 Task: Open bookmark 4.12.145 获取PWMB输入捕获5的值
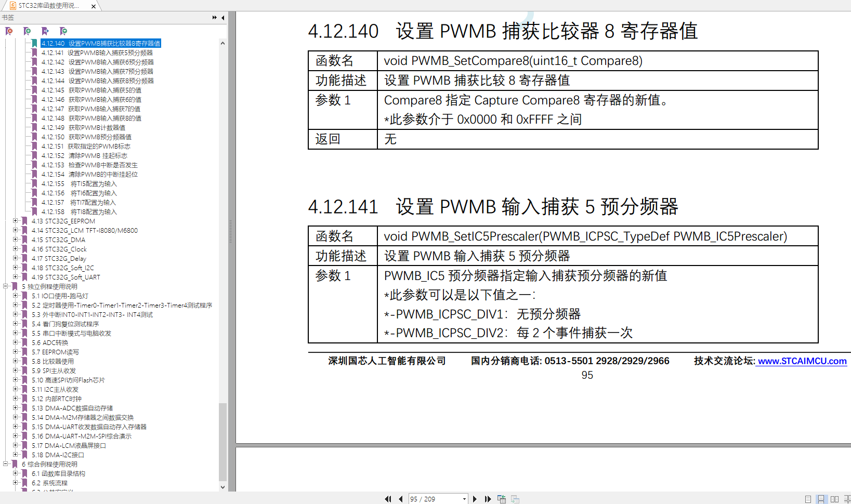coord(91,90)
